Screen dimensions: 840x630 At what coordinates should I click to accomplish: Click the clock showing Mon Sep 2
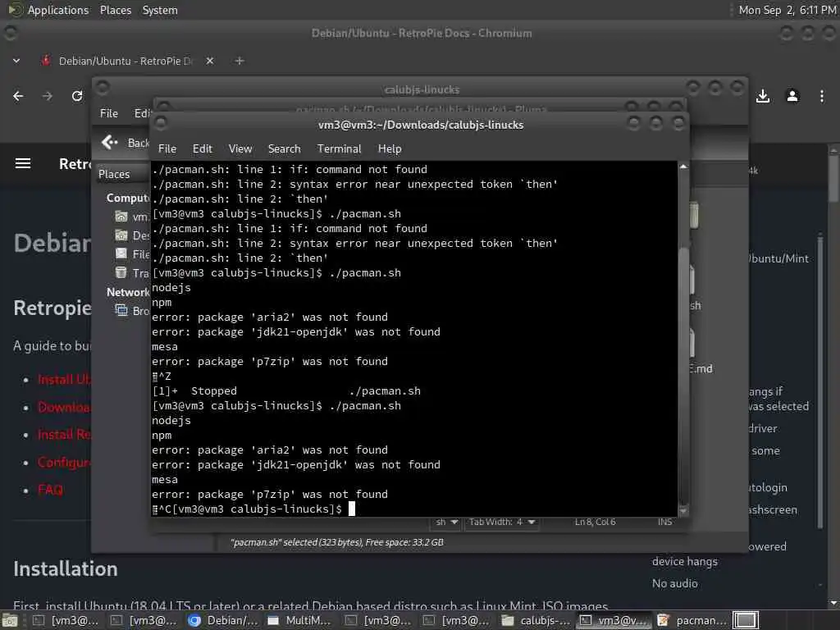coord(787,10)
